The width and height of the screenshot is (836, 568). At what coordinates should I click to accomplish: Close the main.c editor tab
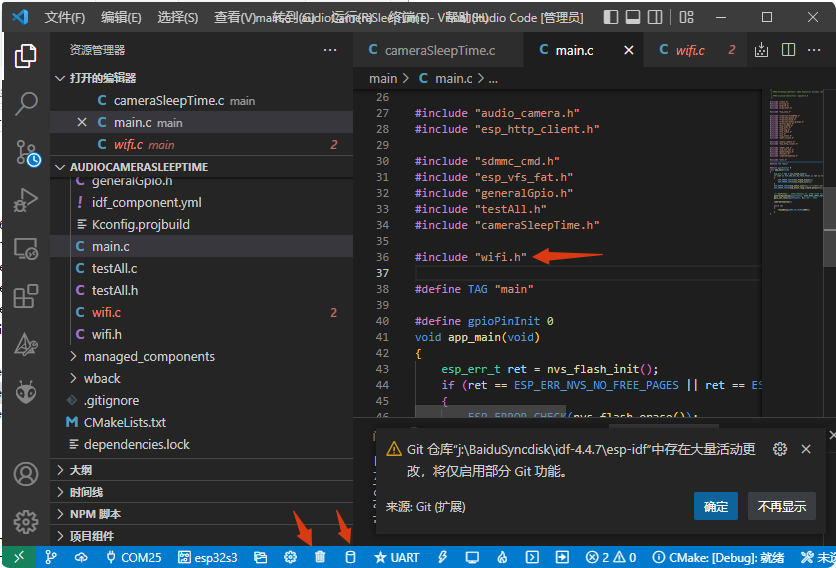(629, 50)
